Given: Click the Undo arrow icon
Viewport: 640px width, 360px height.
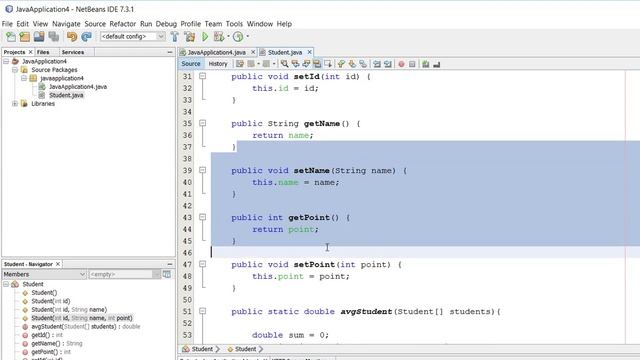Looking at the screenshot, I should tap(72, 37).
